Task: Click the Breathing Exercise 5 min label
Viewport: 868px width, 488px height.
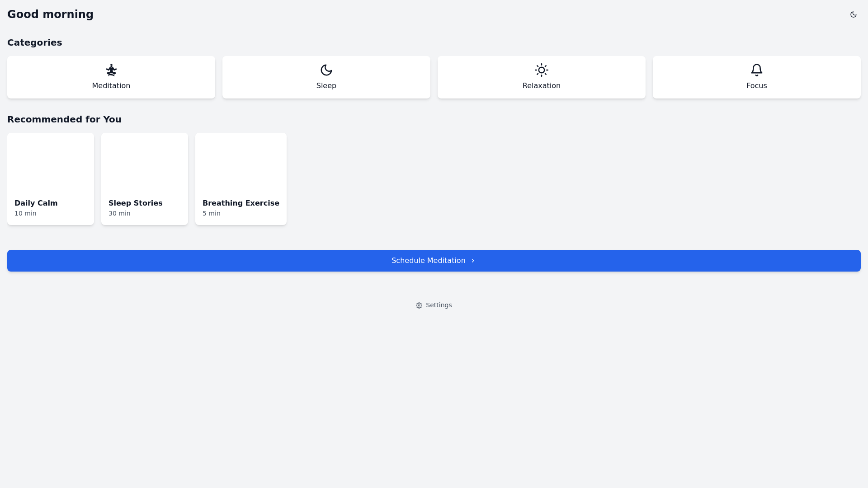Action: tap(211, 213)
